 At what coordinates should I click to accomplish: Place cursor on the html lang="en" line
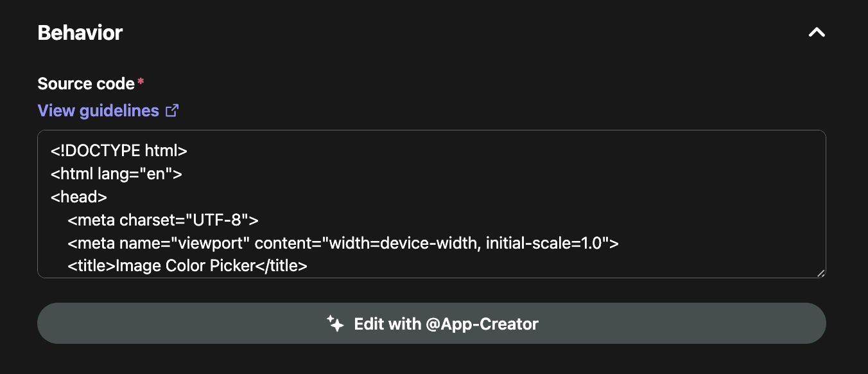(117, 174)
